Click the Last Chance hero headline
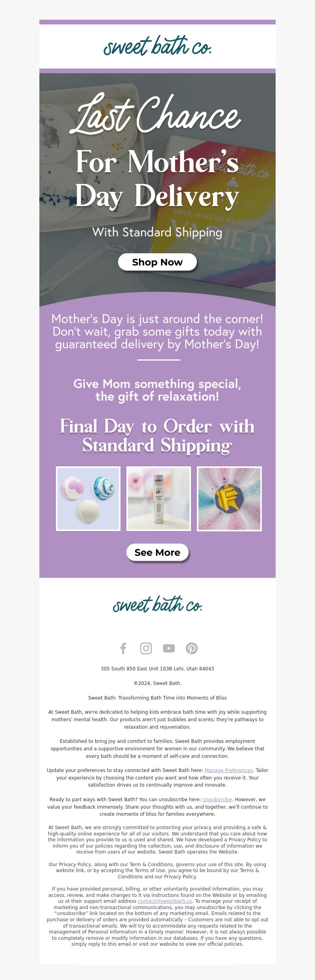The width and height of the screenshot is (315, 980). click(x=155, y=114)
